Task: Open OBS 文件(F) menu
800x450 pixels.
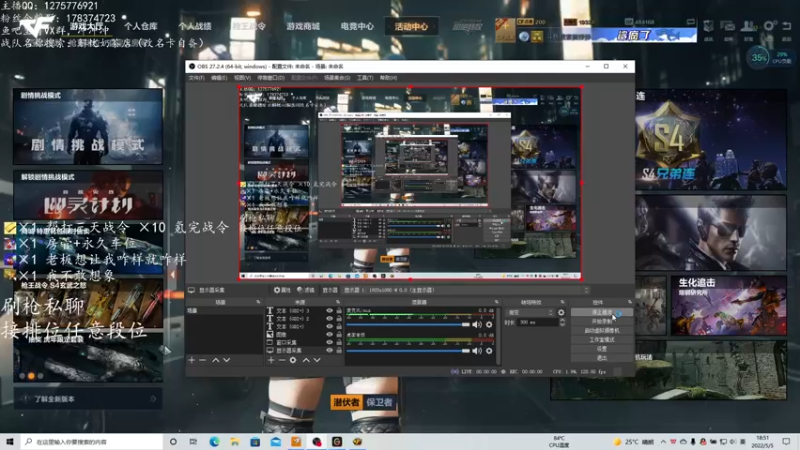Action: click(196, 78)
